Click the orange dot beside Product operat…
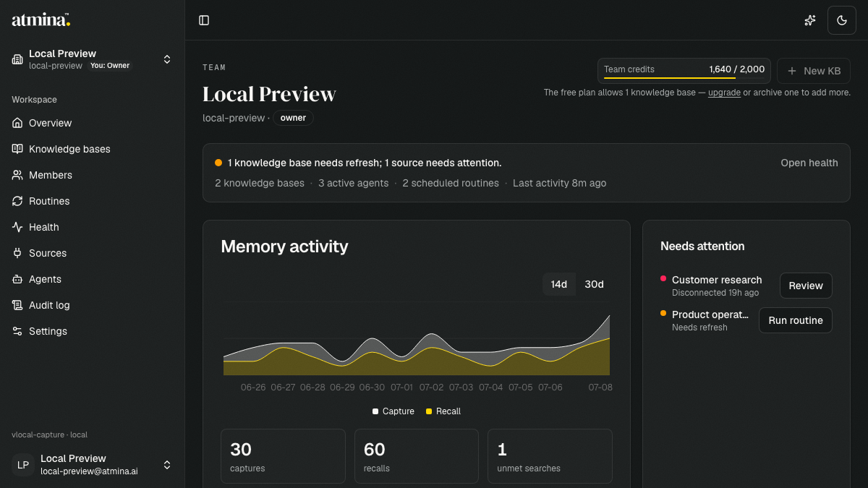Image resolution: width=868 pixels, height=488 pixels. 663,313
